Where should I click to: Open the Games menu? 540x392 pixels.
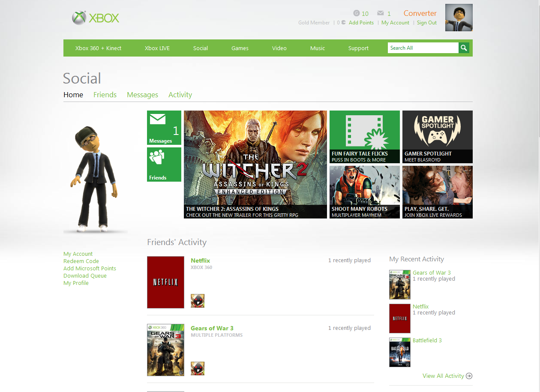coord(240,48)
